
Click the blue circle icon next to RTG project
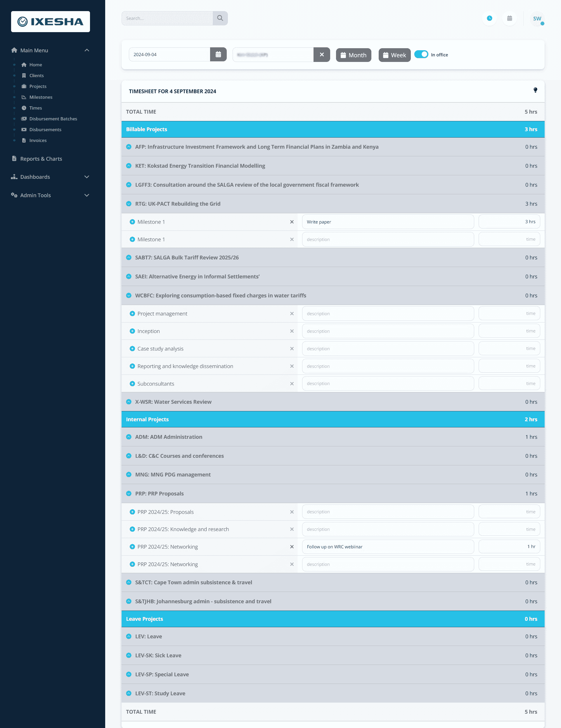pos(129,204)
